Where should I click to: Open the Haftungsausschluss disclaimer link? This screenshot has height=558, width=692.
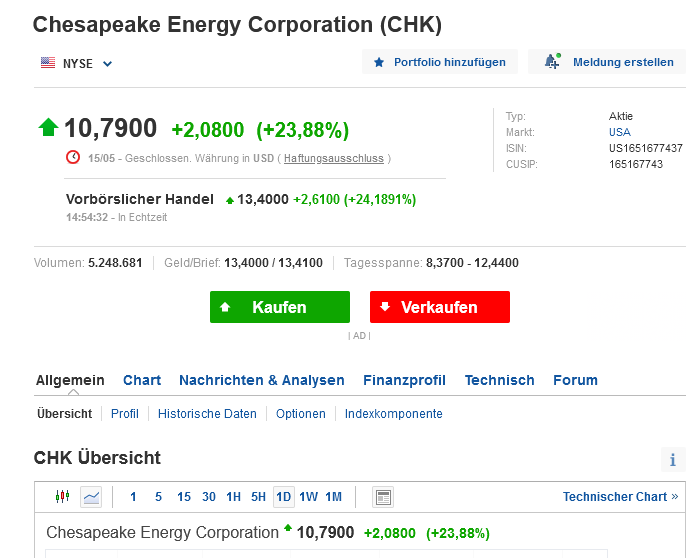point(335,158)
